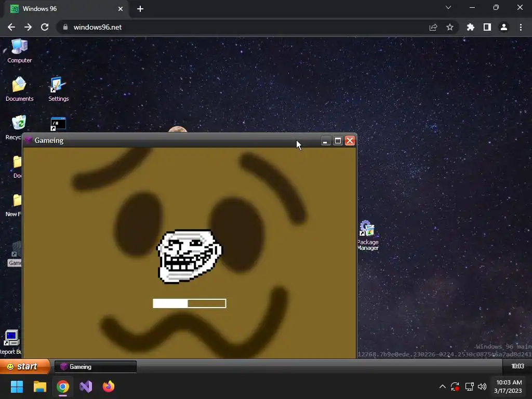Select the New Folder desktop icon
This screenshot has width=532, height=399.
[x=14, y=205]
